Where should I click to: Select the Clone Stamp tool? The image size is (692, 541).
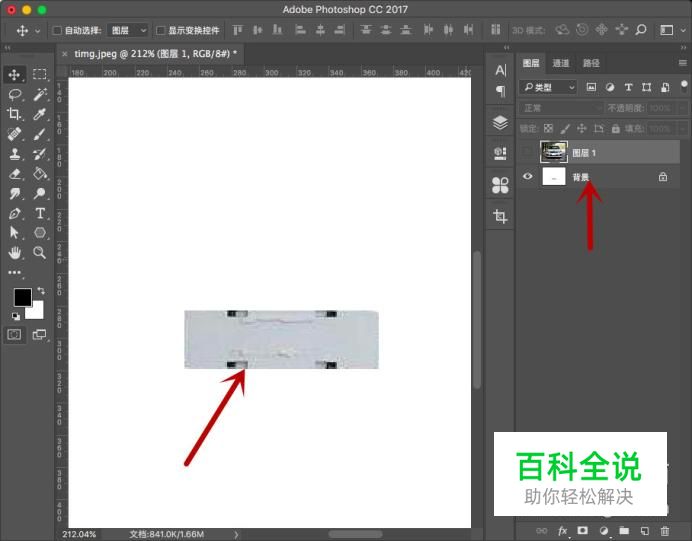pyautogui.click(x=15, y=154)
